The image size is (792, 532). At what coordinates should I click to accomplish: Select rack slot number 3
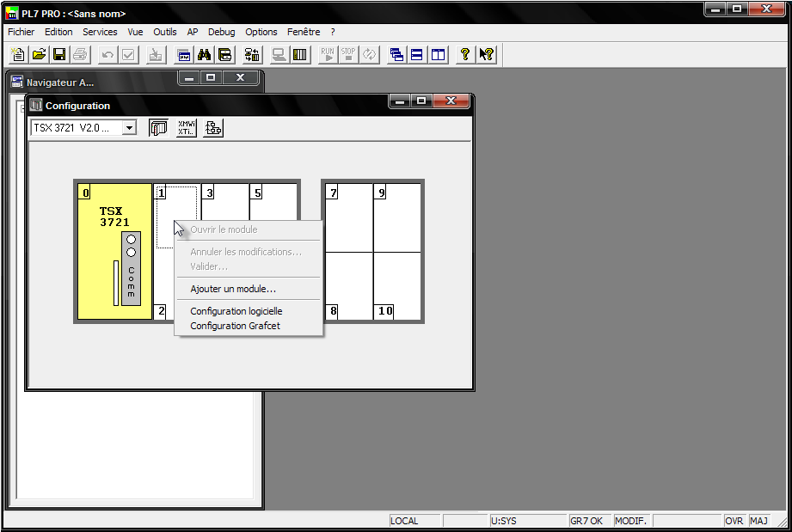click(225, 202)
